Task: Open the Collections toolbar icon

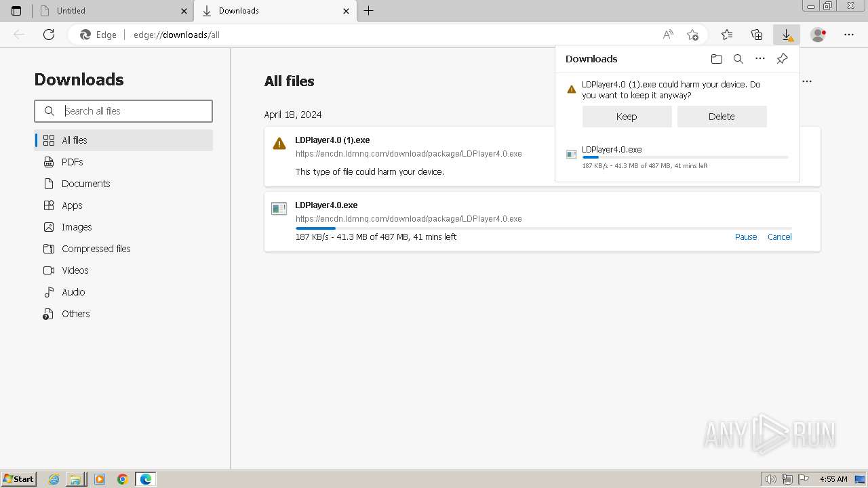Action: [757, 35]
